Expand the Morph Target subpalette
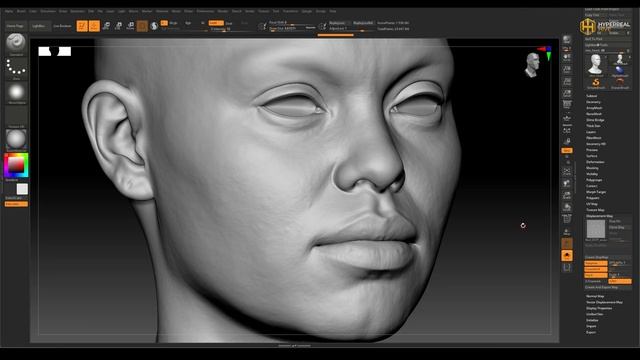640x360 pixels. (x=596, y=192)
